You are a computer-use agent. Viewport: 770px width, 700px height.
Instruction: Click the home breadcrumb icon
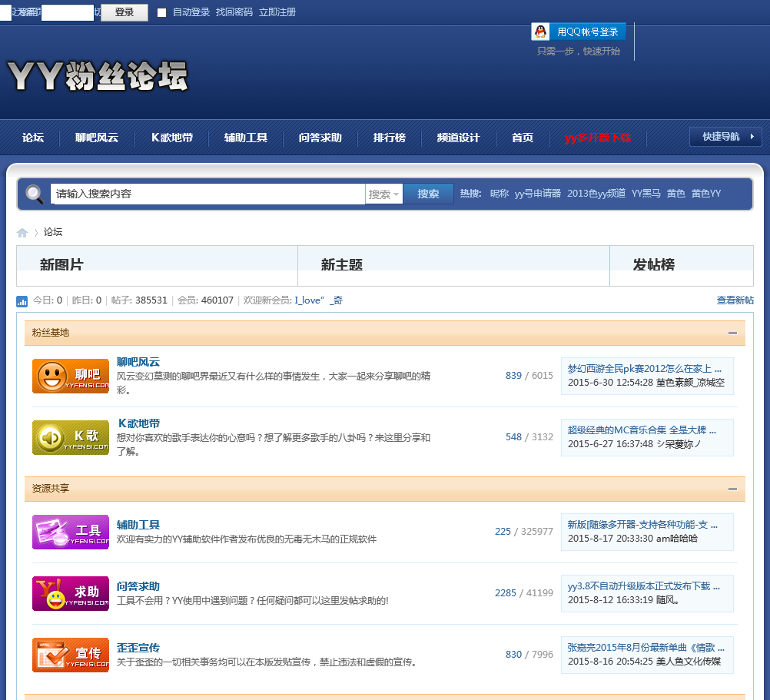click(x=22, y=232)
